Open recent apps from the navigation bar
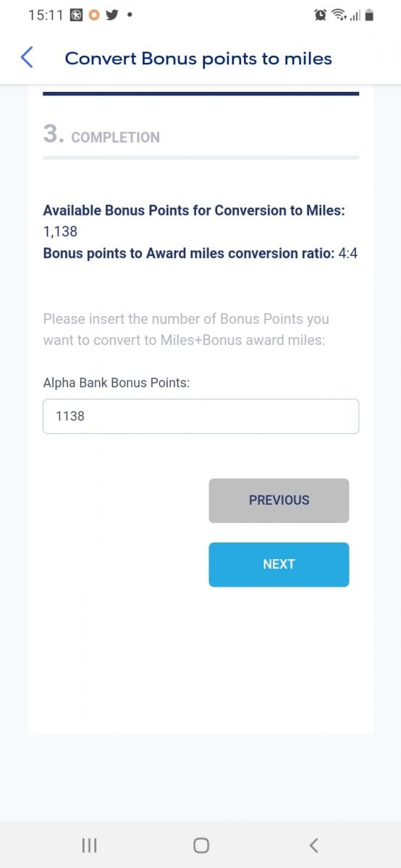This screenshot has width=401, height=868. [x=89, y=845]
